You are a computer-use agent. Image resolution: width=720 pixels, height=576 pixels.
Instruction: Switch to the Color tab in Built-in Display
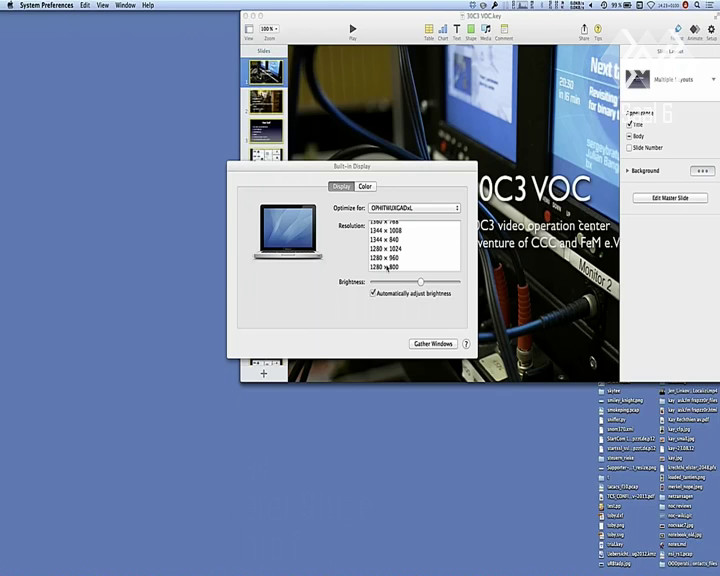[365, 186]
